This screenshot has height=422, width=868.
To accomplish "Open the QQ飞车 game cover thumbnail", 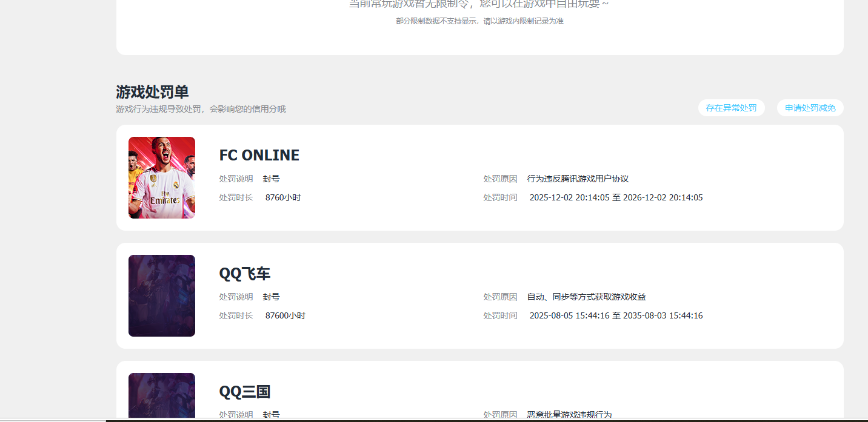I will pos(162,295).
